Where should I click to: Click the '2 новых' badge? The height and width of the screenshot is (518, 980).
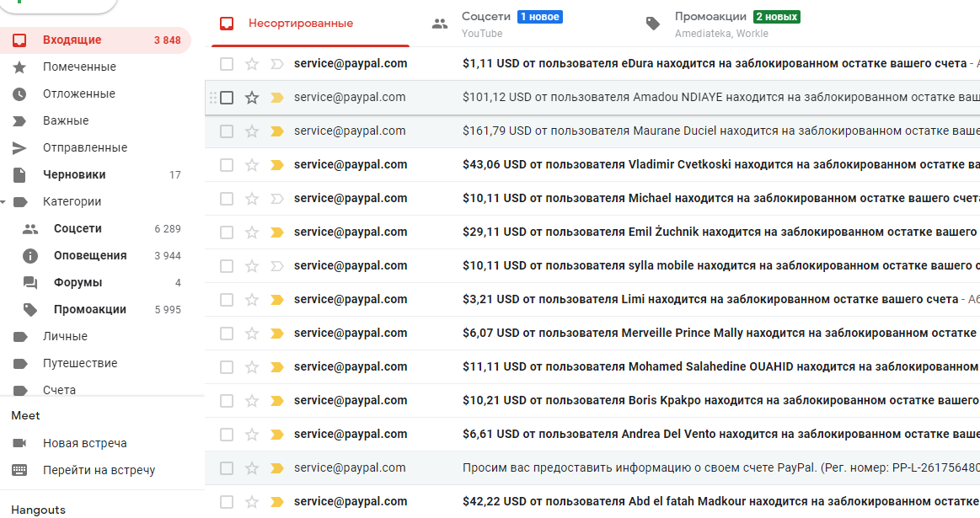tap(777, 17)
